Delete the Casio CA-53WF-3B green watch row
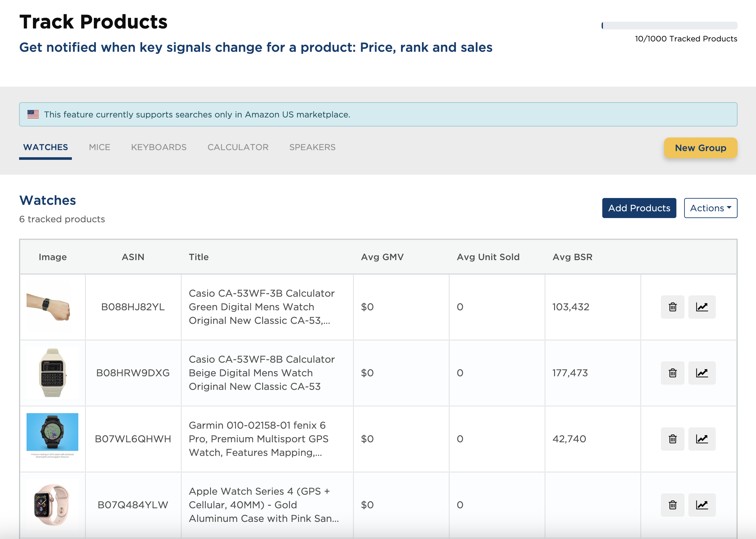This screenshot has height=539, width=756. (x=672, y=307)
